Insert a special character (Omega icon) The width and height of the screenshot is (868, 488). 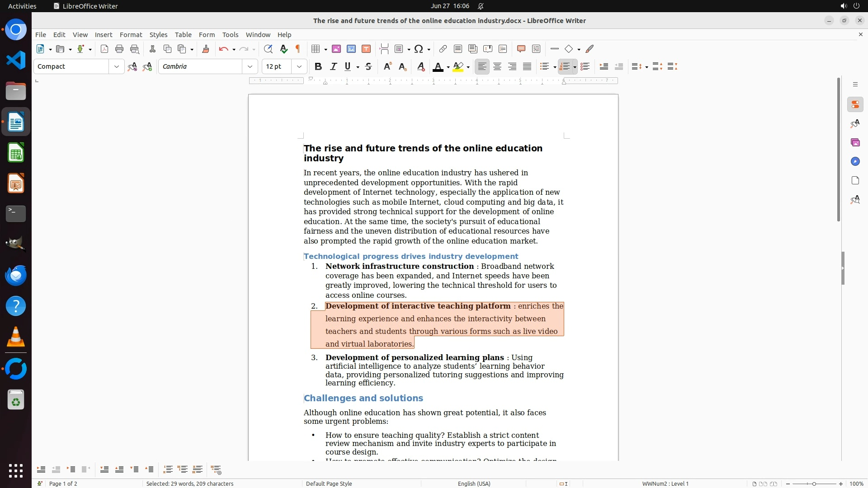(419, 49)
